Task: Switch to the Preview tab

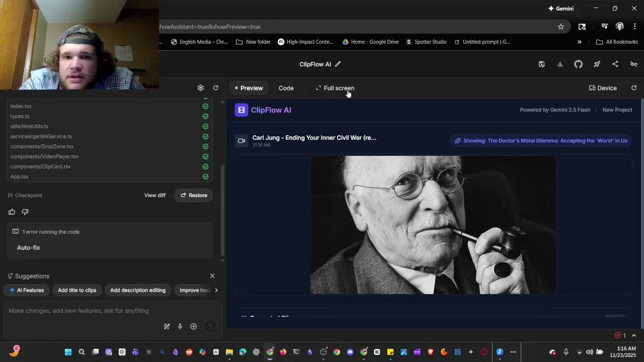Action: tap(249, 88)
